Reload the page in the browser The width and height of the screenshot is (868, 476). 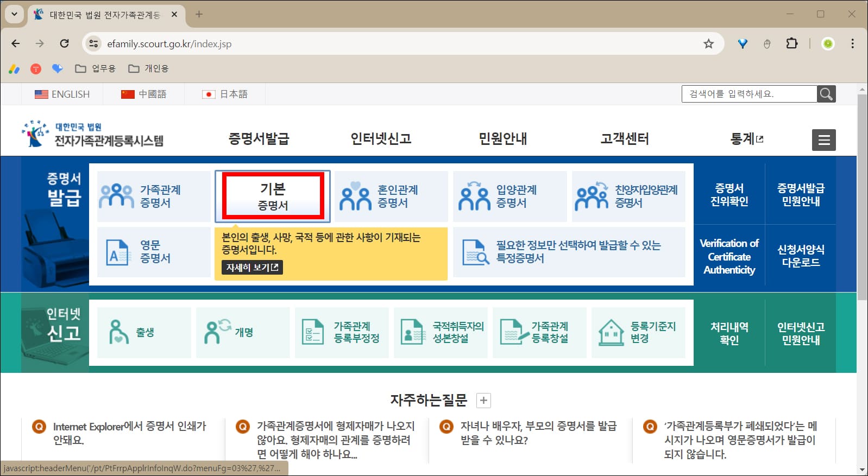tap(64, 43)
